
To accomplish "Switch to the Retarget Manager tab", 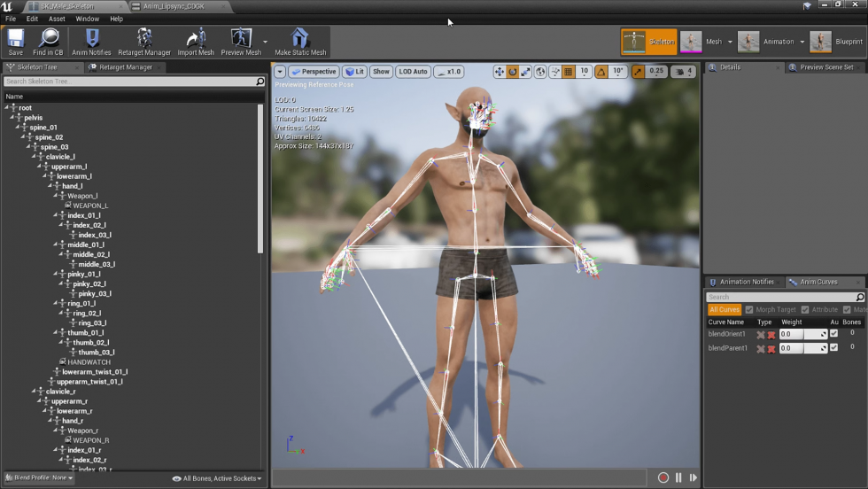I will coord(125,67).
